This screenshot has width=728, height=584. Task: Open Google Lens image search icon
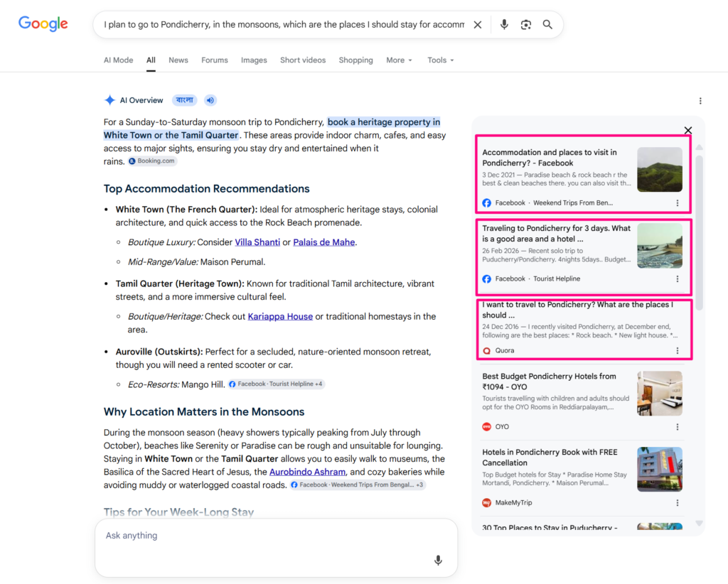pos(525,25)
